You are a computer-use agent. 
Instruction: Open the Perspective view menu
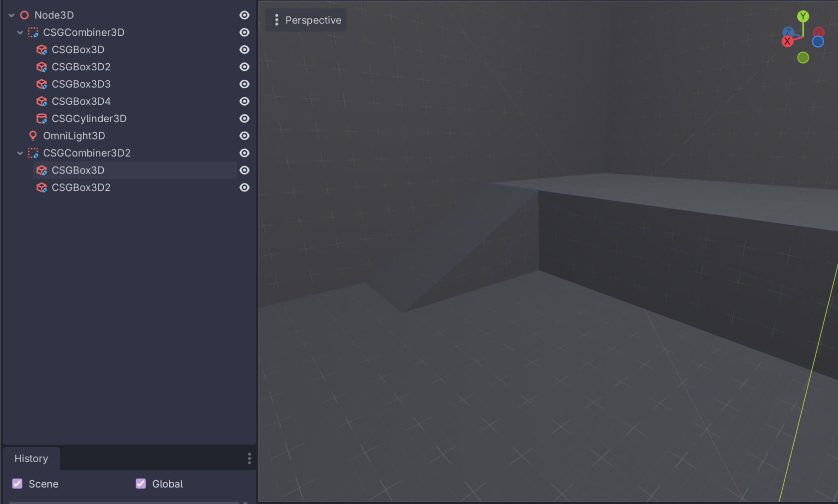(306, 20)
